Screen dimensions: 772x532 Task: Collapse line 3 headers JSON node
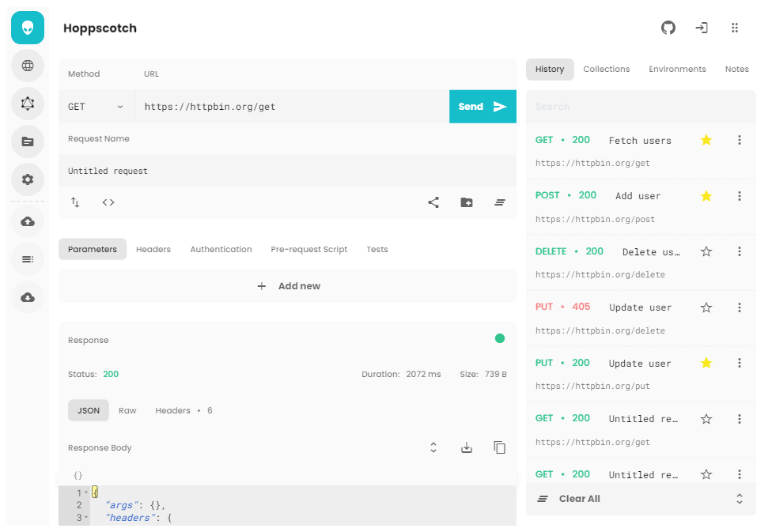(x=86, y=518)
